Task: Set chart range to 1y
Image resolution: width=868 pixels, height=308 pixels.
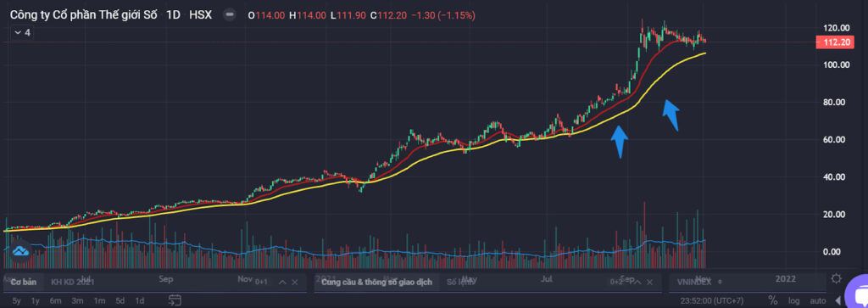Action: (x=35, y=301)
